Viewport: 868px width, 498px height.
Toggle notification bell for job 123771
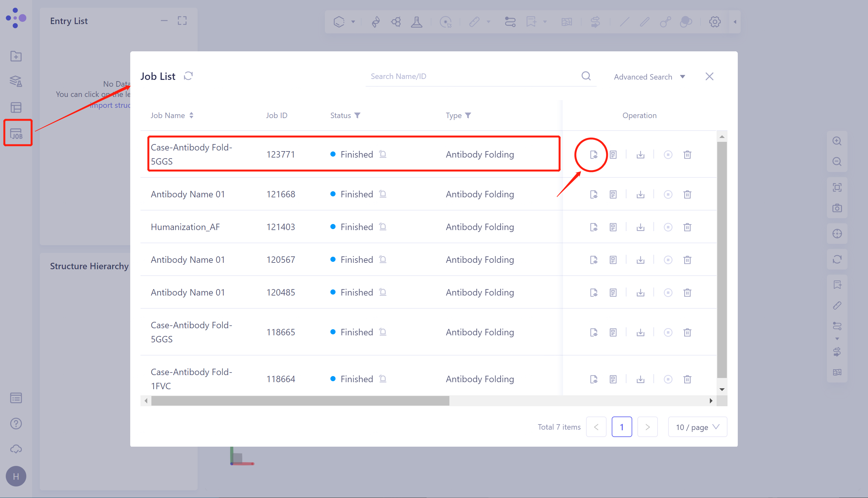[x=383, y=154]
